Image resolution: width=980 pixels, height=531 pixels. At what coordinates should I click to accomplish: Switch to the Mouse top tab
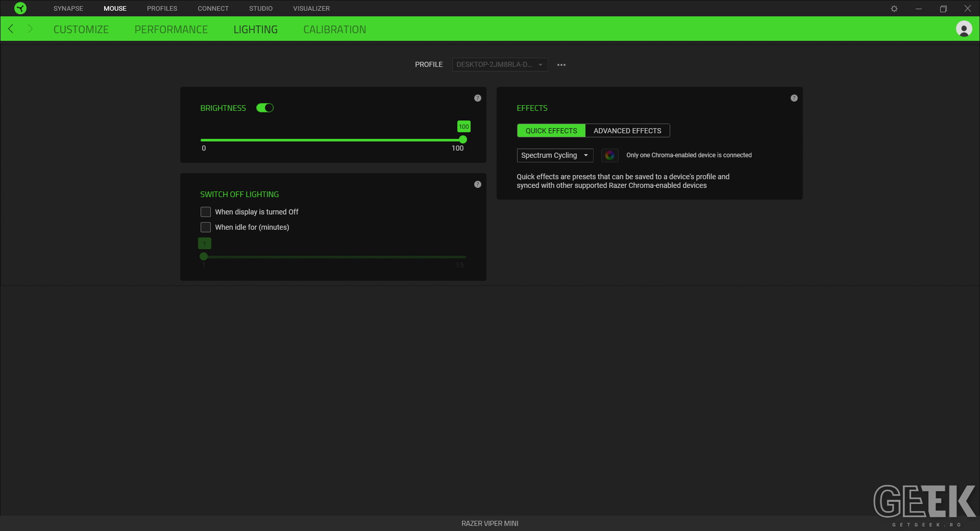pos(115,9)
